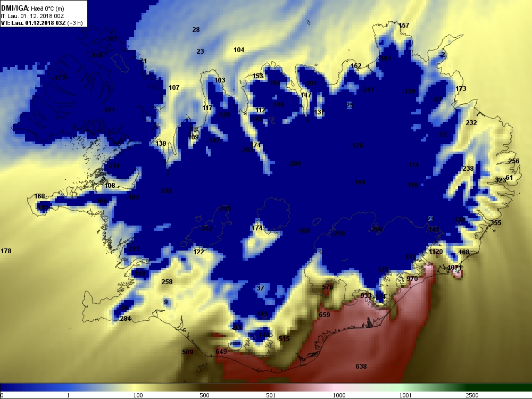Image resolution: width=532 pixels, height=399 pixels.
Task: Click the 'VT: Lau. 01.12.2018 03Z (+3 h)' line
Action: coord(41,23)
